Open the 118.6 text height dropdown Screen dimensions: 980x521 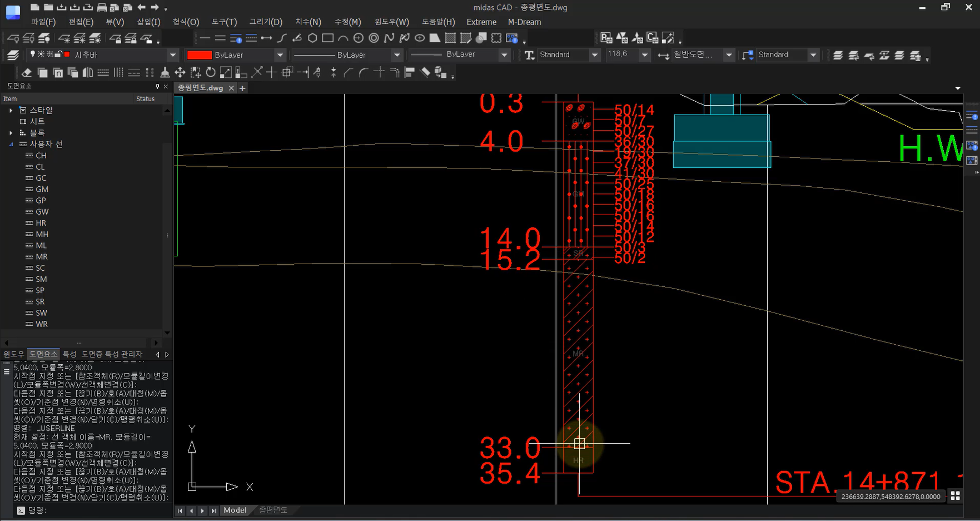pyautogui.click(x=645, y=55)
